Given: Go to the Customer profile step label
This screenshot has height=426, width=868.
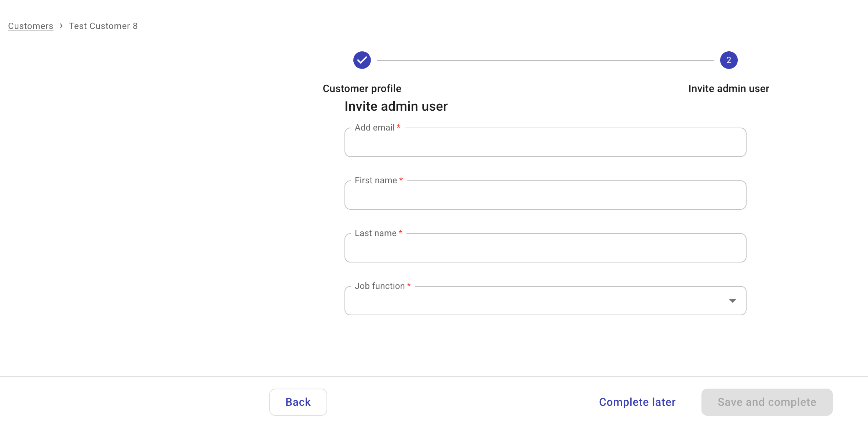Looking at the screenshot, I should (x=362, y=88).
